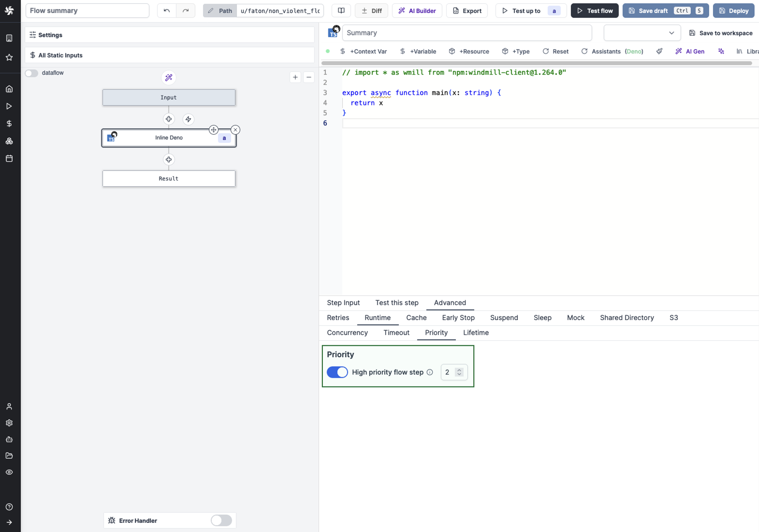Open Variables from the sidebar dollar icon

tap(9, 123)
